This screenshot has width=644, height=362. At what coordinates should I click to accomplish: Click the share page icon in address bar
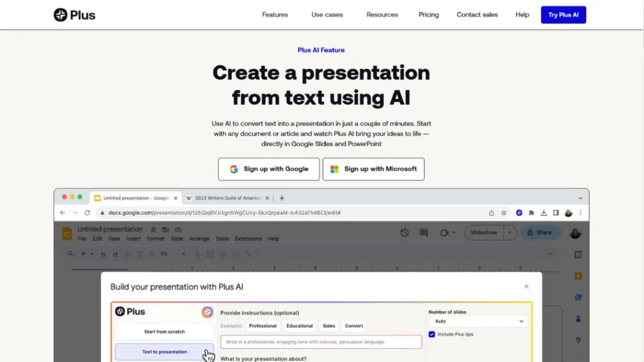coord(491,212)
